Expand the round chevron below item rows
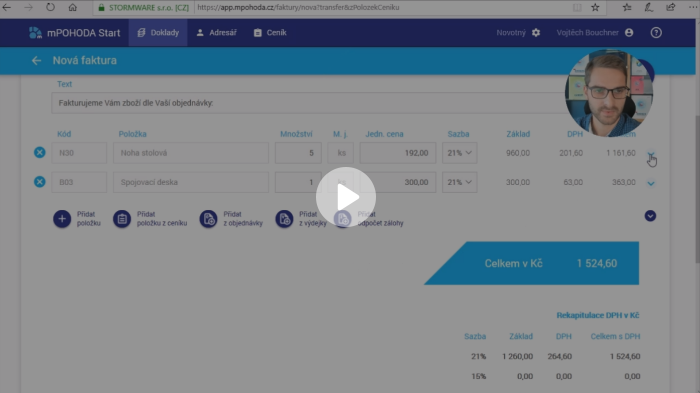Screen dimensions: 700x393 coord(650,216)
